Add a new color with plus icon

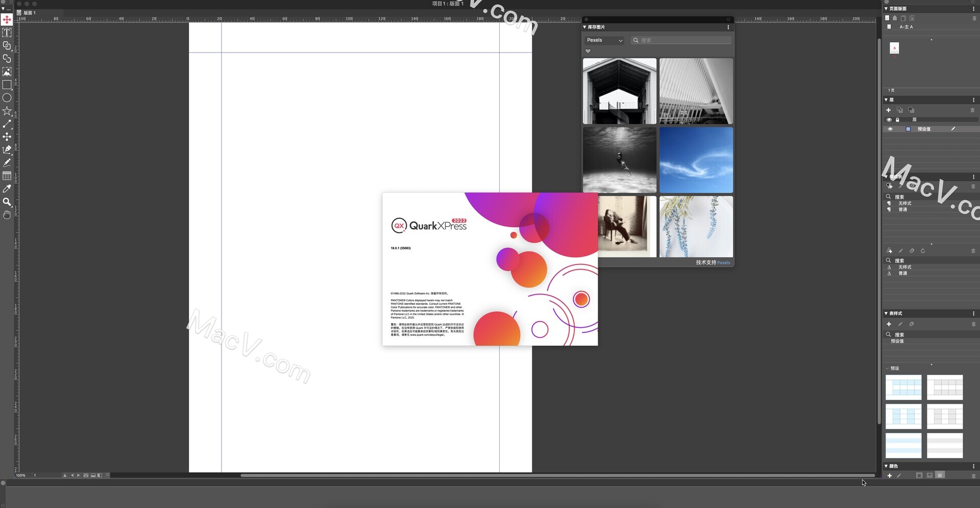pos(890,476)
